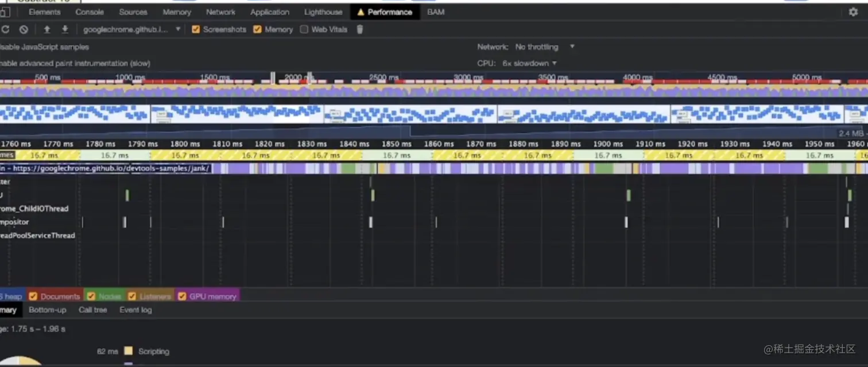The width and height of the screenshot is (868, 367).
Task: Click the warning triangle on Performance tab
Action: [361, 12]
